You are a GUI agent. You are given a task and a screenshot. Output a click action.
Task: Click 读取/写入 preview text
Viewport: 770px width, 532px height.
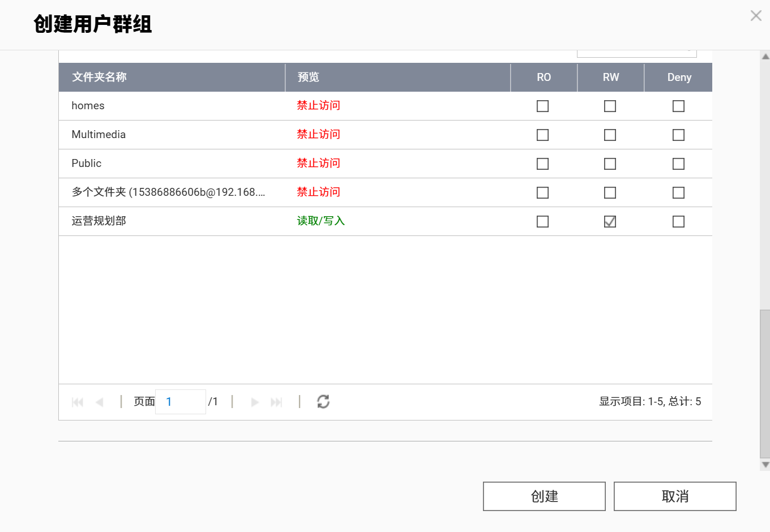click(x=321, y=221)
